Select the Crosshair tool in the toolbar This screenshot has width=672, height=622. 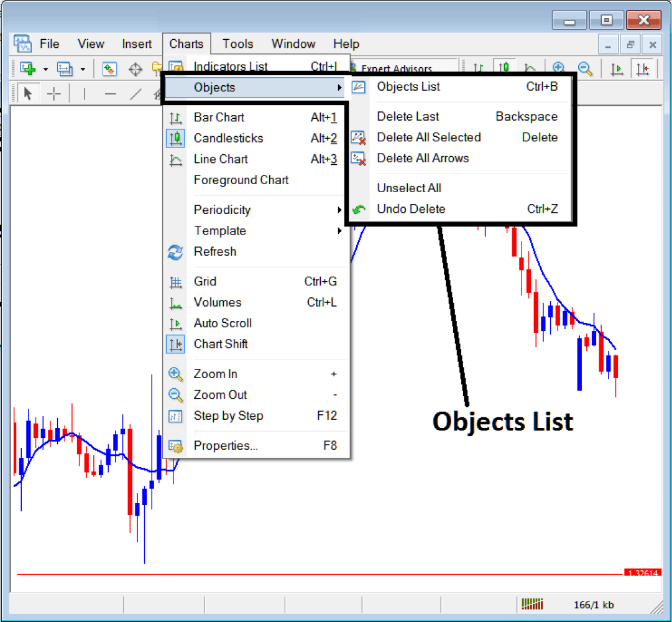pyautogui.click(x=54, y=93)
